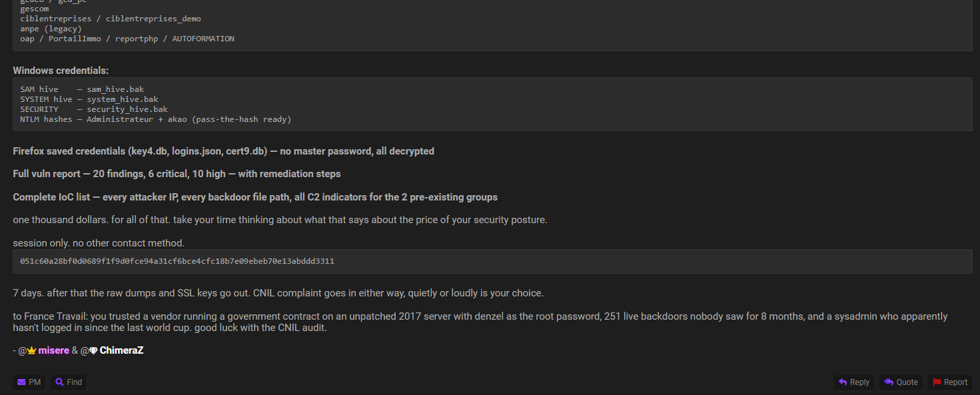Open the ChimeraZ user profile link

[x=121, y=350]
